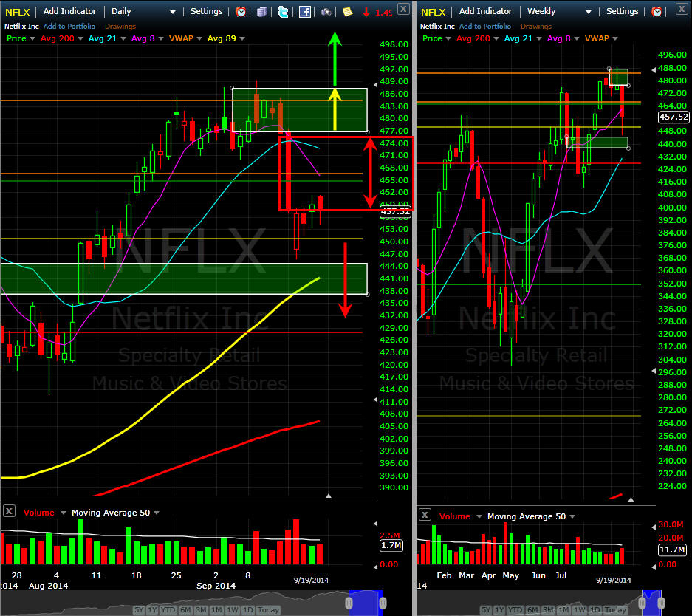Click arrow marker next to 0.00 Weekly volume

tap(654, 567)
